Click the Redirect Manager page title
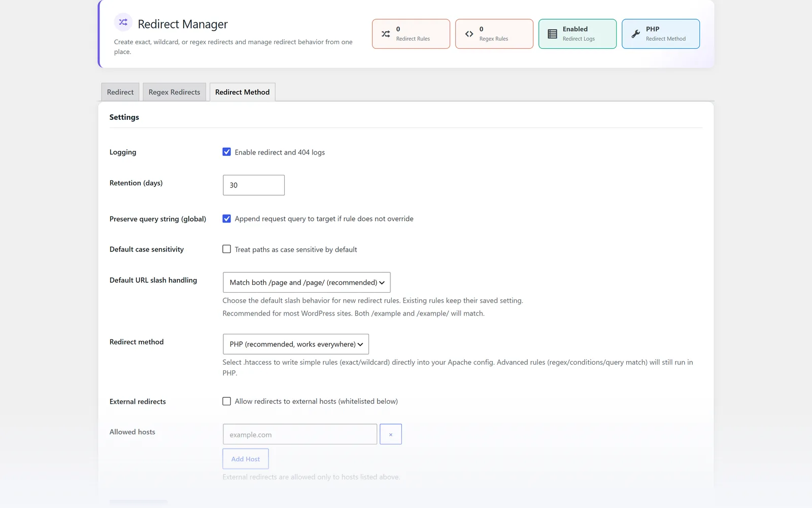 [x=183, y=24]
